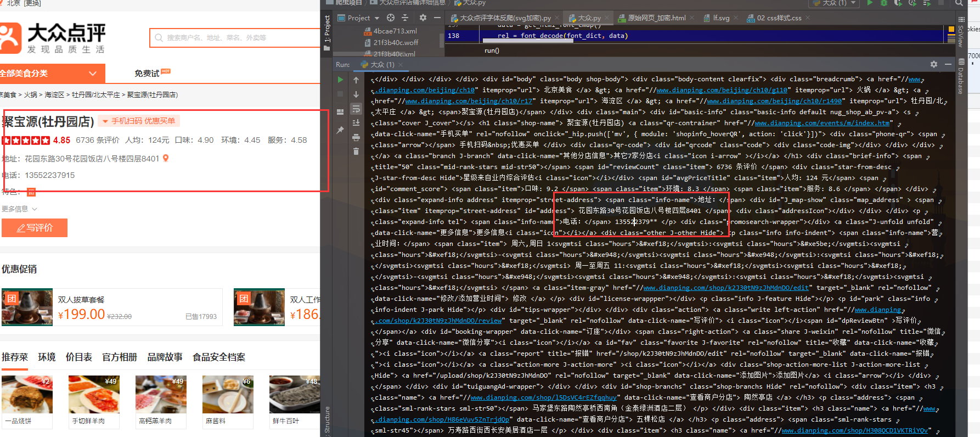Select 推荐菜 tab
Viewport: 980px width, 437px height.
15,357
